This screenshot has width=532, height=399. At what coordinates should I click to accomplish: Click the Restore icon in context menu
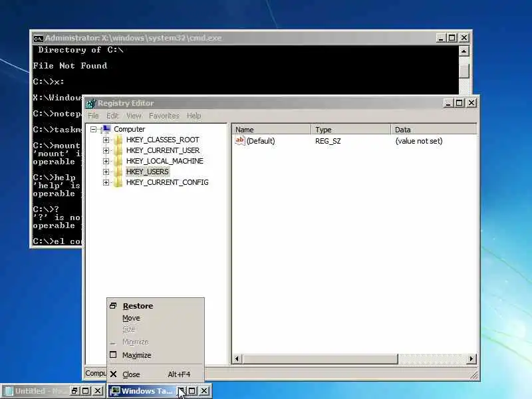tap(113, 306)
